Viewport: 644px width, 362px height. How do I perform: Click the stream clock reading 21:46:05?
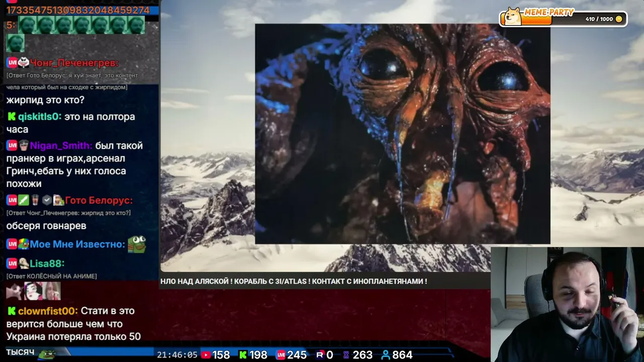tap(177, 355)
